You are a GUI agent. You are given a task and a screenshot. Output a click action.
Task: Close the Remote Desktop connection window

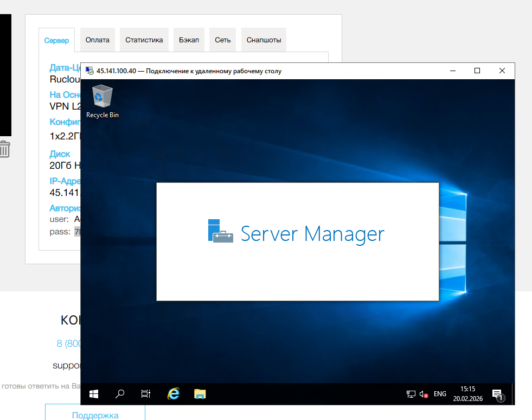click(x=502, y=71)
